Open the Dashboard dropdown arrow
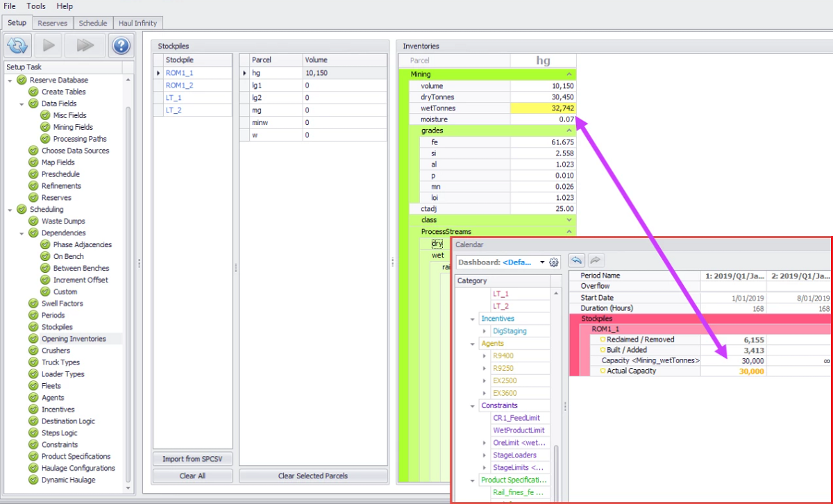Viewport: 833px width, 504px height. tap(542, 262)
